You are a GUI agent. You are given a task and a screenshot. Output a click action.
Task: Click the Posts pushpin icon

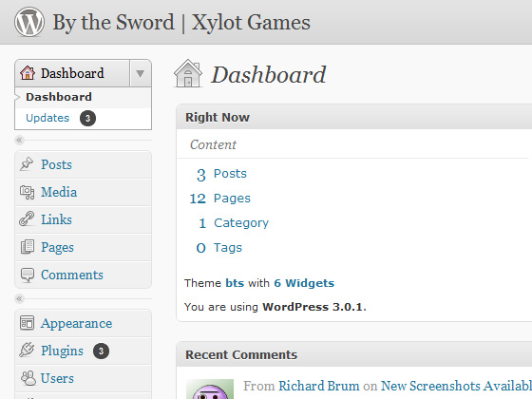[x=27, y=164]
